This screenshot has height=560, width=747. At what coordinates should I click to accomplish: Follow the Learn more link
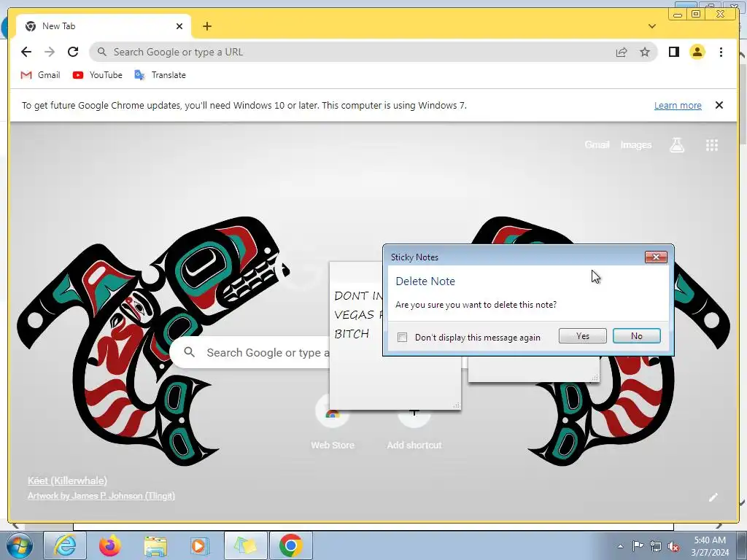[678, 105]
